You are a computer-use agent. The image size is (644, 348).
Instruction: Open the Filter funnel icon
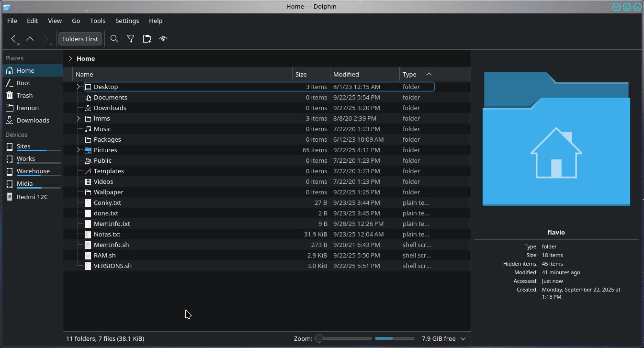coord(131,39)
